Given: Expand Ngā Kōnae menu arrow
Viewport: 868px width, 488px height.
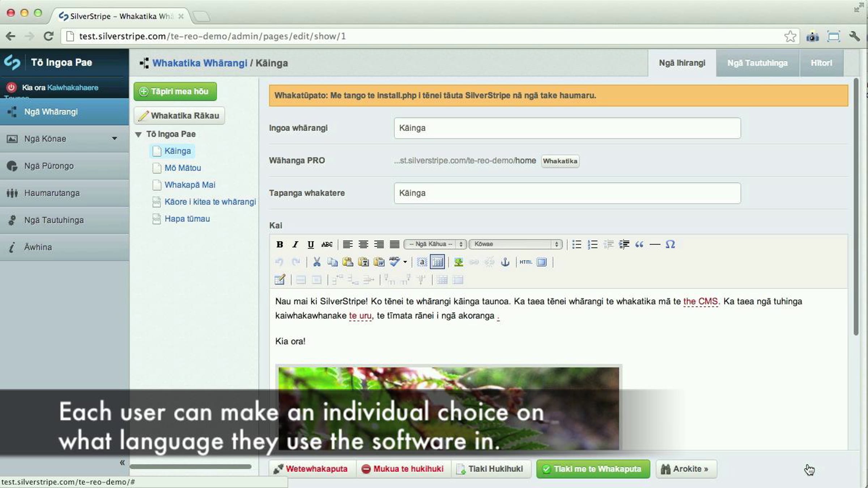Looking at the screenshot, I should (115, 138).
